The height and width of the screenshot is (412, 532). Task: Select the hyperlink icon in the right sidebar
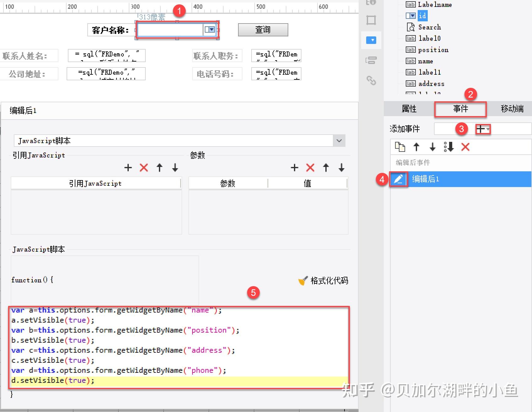[371, 81]
